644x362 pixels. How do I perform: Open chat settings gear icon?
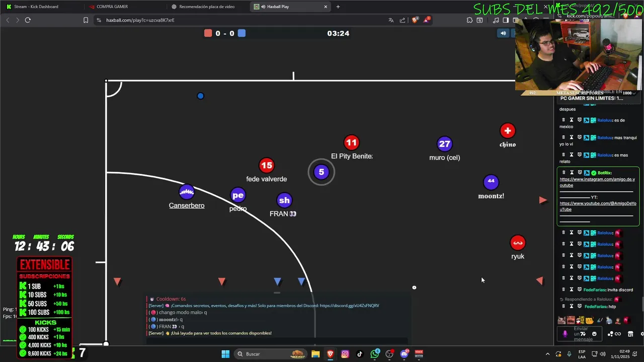[x=642, y=334]
